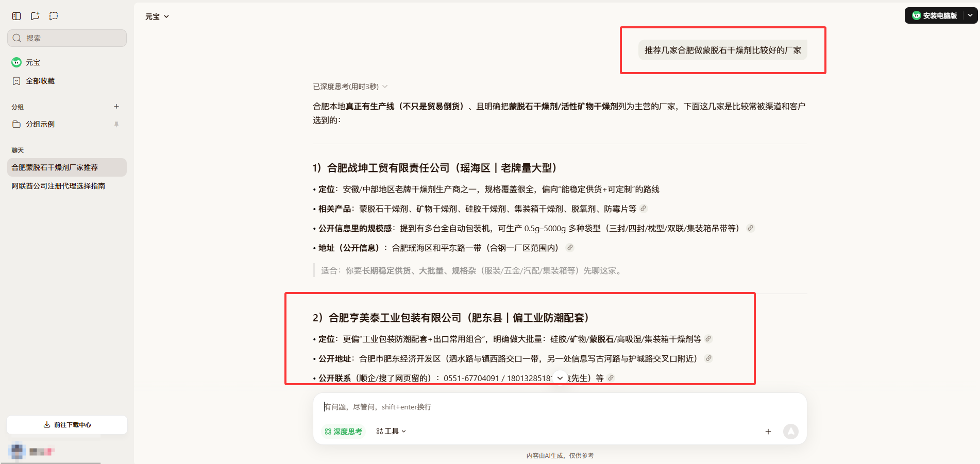The height and width of the screenshot is (464, 980).
Task: Click the plus attachment icon in the input box
Action: click(768, 432)
